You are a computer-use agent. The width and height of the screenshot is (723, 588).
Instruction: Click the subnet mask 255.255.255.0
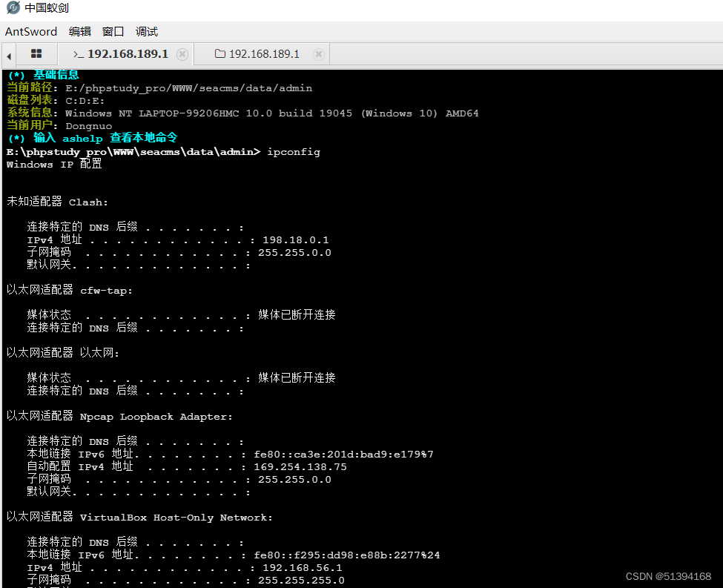301,580
